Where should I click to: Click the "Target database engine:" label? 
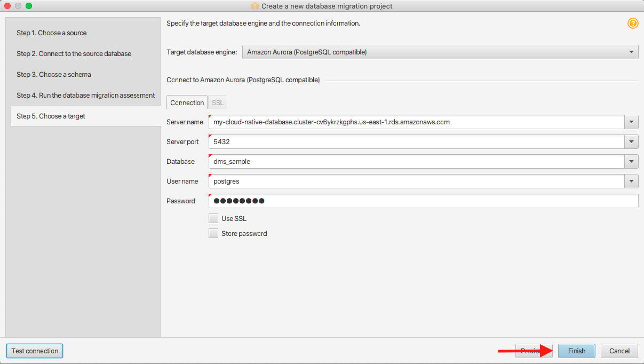[202, 52]
